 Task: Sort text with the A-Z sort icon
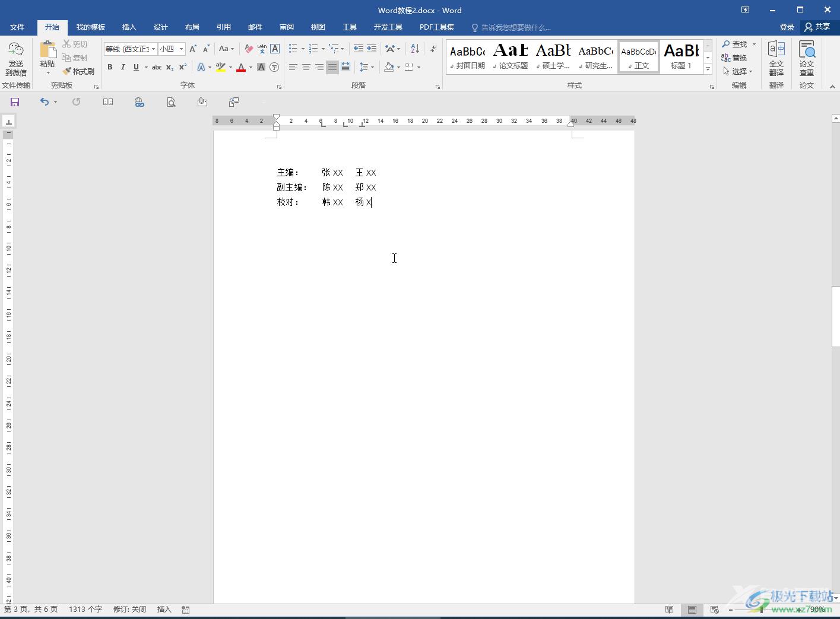point(415,49)
